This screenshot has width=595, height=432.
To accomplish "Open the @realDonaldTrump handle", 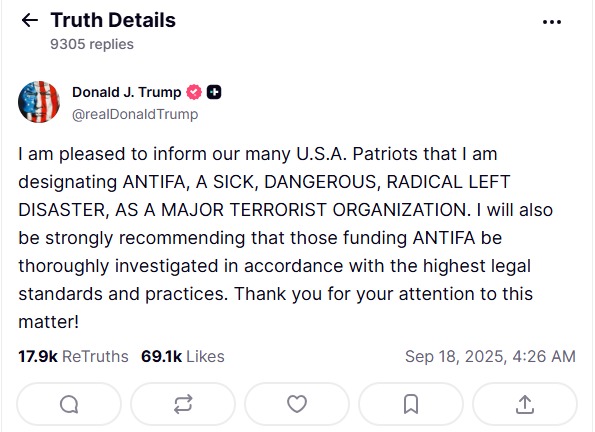I will click(135, 114).
